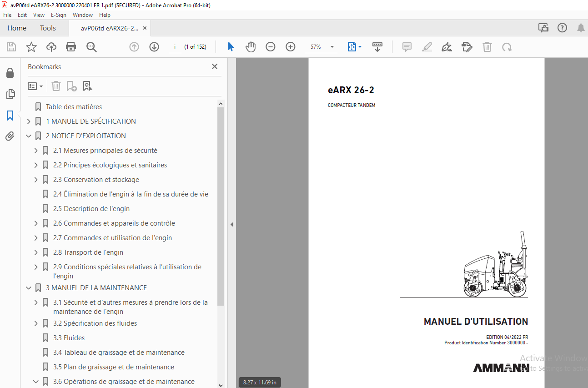Click find current bookmark icon
The height and width of the screenshot is (388, 588).
(x=87, y=86)
